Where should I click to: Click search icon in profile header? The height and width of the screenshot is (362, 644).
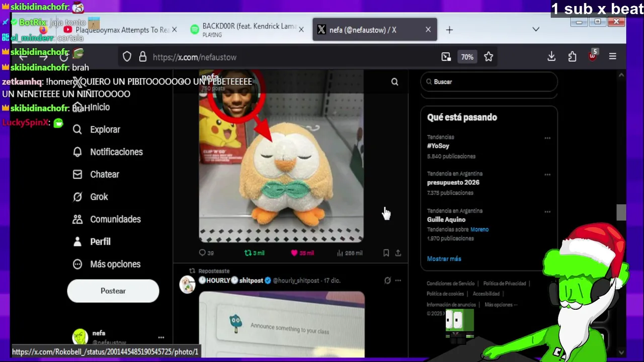tap(394, 81)
